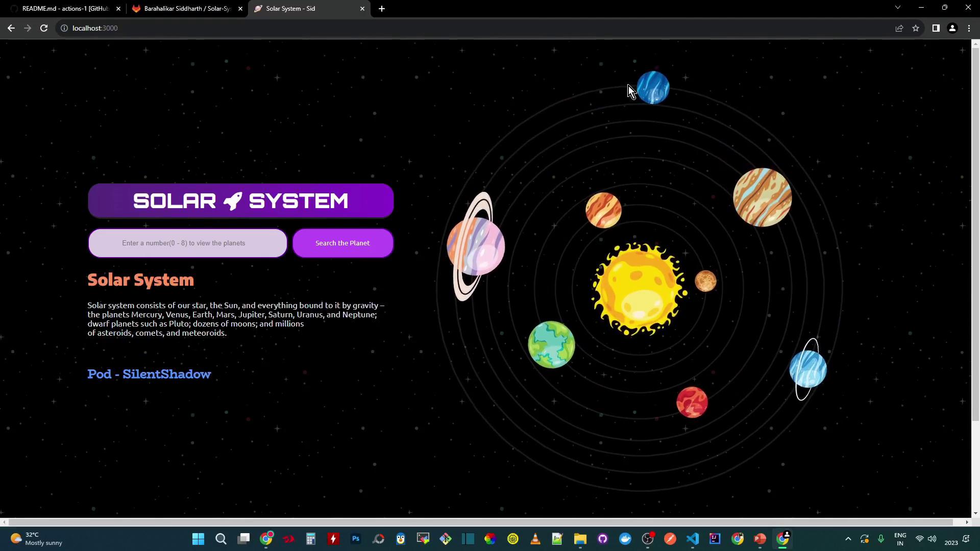Click the red Mars planet
980x551 pixels.
(692, 402)
